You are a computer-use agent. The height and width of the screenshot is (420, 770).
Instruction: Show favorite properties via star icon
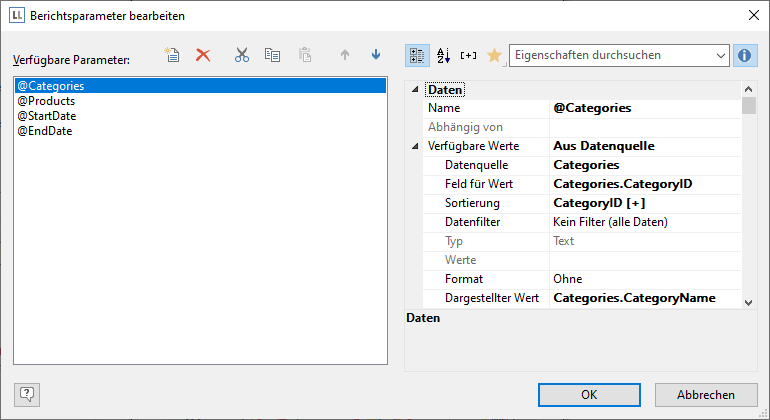(x=494, y=56)
